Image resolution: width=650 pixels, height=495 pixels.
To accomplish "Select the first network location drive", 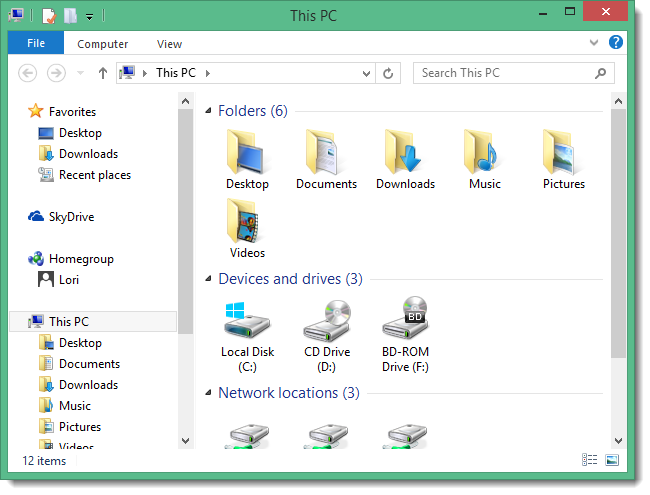I will pyautogui.click(x=247, y=435).
